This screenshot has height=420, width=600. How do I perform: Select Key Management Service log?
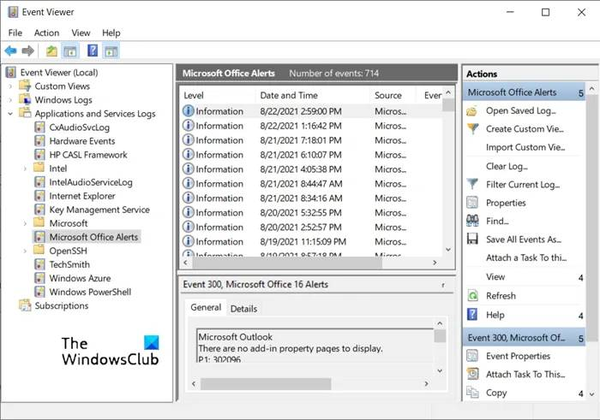point(99,210)
